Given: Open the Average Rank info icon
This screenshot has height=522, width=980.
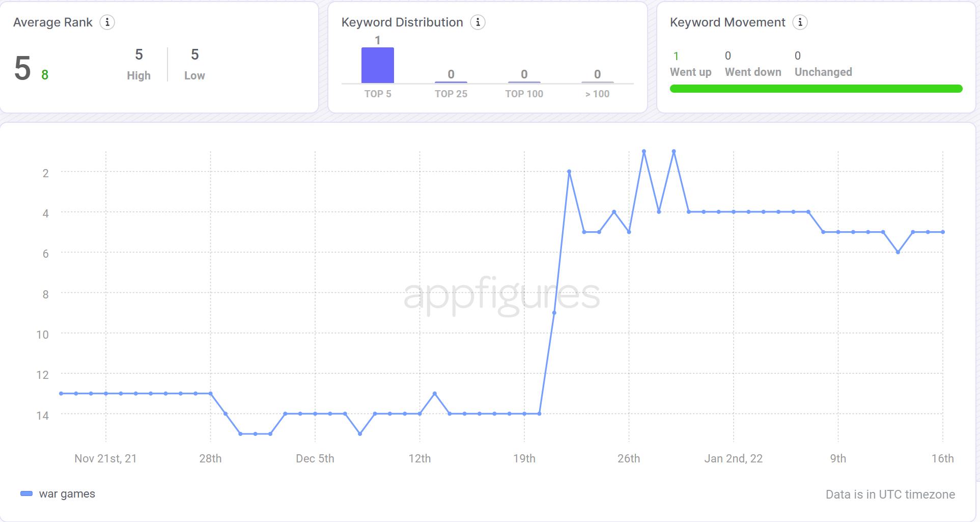Looking at the screenshot, I should coord(107,22).
